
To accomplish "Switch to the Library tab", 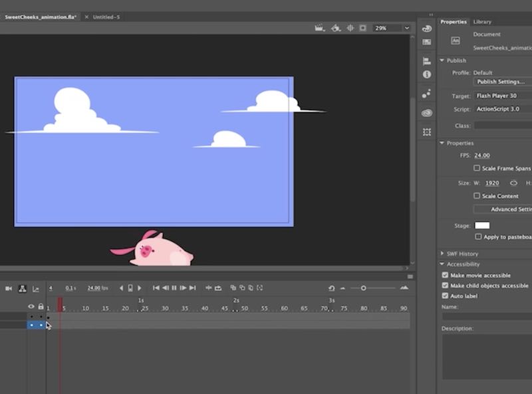I will (x=482, y=22).
